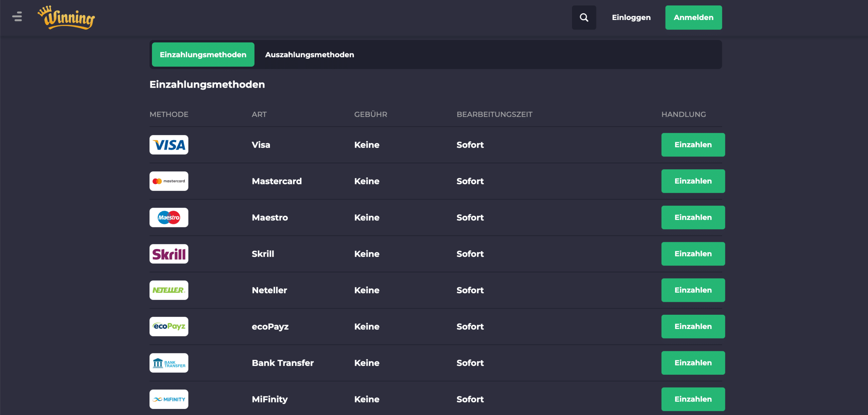The image size is (868, 415).
Task: Click the ART column header
Action: pyautogui.click(x=259, y=115)
